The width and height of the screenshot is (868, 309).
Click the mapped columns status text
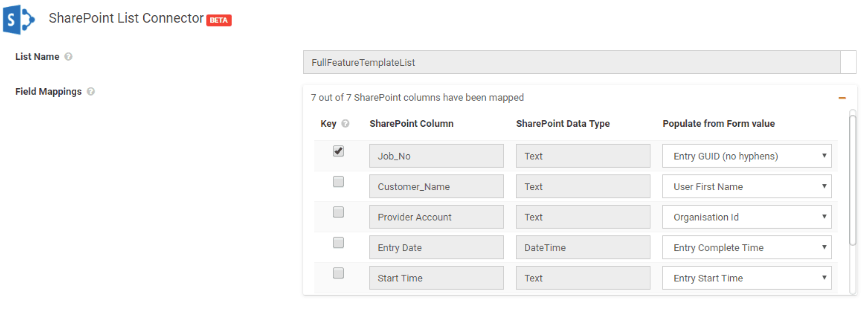tap(417, 97)
